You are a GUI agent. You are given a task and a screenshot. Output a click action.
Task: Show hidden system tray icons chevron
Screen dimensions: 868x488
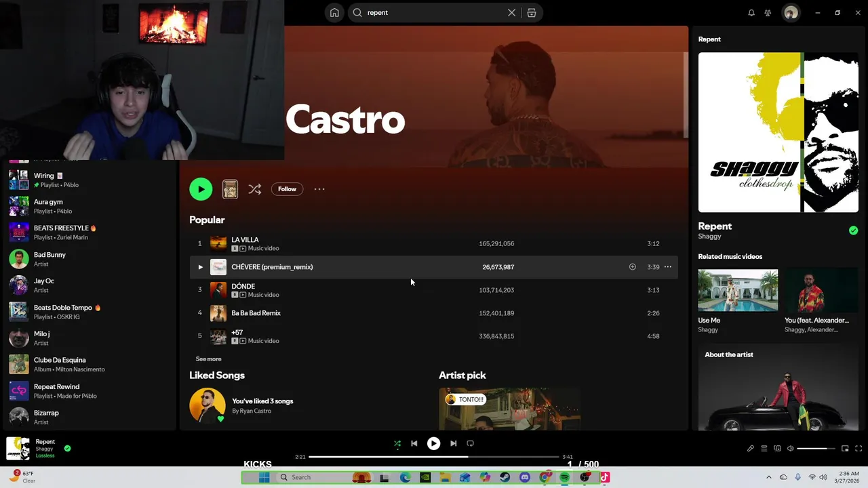[x=768, y=477]
